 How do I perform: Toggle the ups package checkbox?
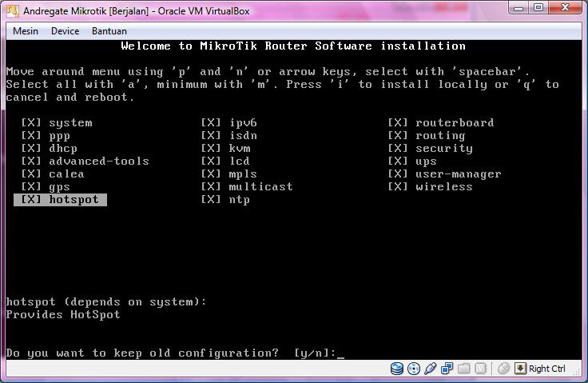(398, 161)
